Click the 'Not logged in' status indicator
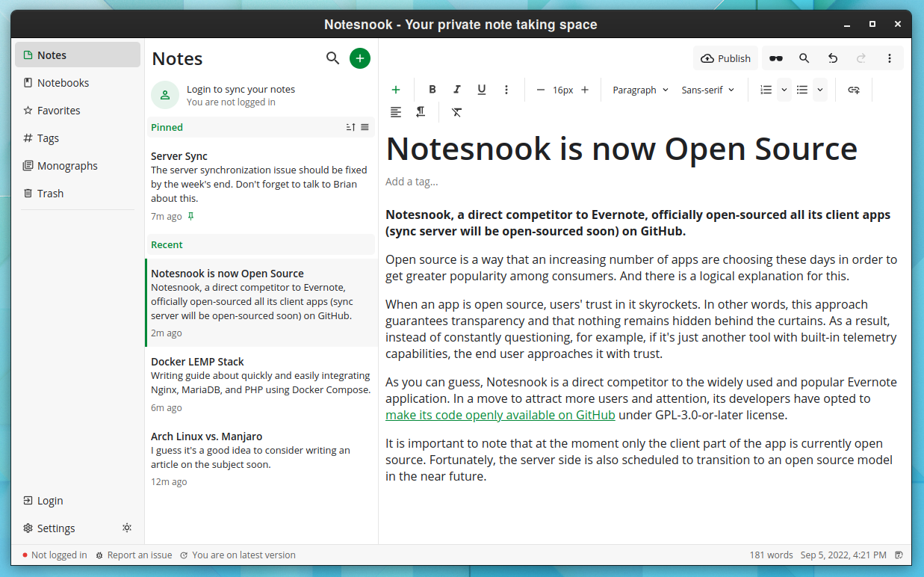Image resolution: width=924 pixels, height=577 pixels. (x=55, y=555)
